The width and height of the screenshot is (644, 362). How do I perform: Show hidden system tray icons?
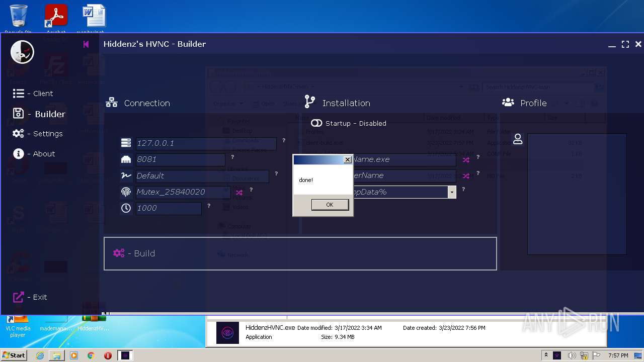coord(546,355)
